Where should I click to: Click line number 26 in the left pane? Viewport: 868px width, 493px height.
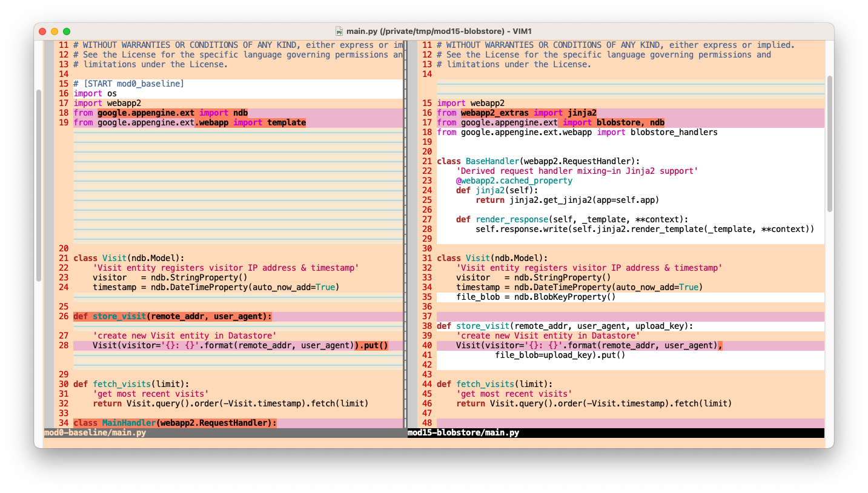(x=64, y=316)
